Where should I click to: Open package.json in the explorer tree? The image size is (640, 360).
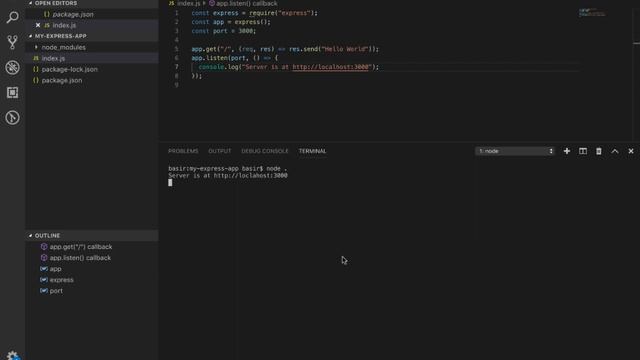coord(62,80)
